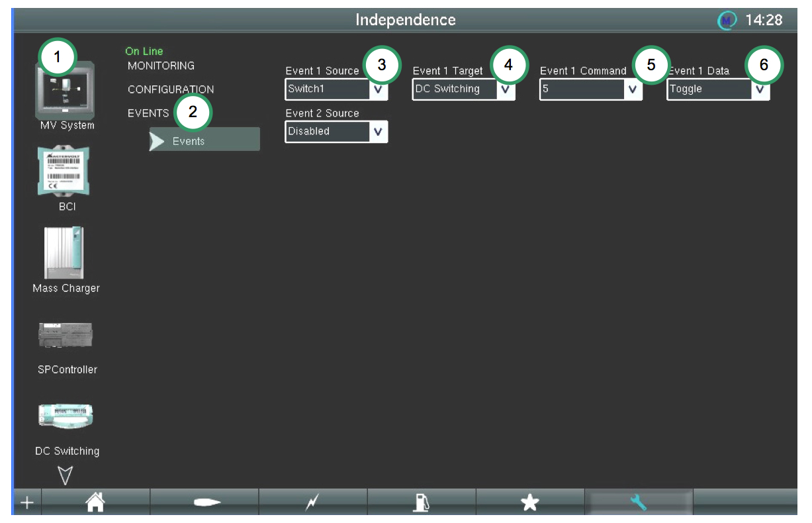Image resolution: width=812 pixels, height=523 pixels.
Task: Open the Event 1 Source dropdown
Action: tap(336, 89)
